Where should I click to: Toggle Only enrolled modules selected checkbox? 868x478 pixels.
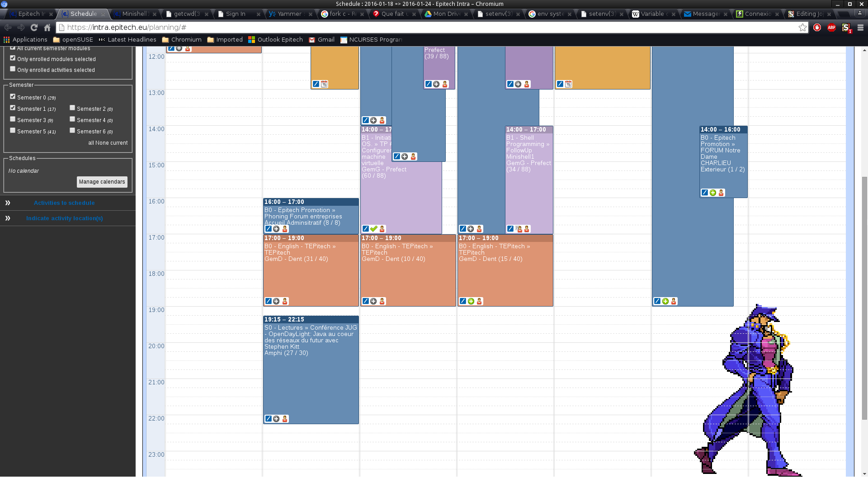(13, 58)
